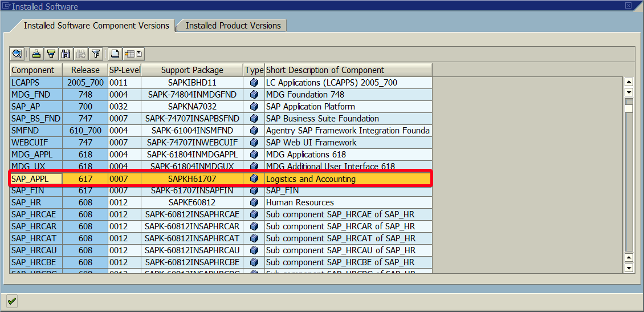Image resolution: width=644 pixels, height=312 pixels.
Task: Click Short Description of Component header
Action: 348,70
